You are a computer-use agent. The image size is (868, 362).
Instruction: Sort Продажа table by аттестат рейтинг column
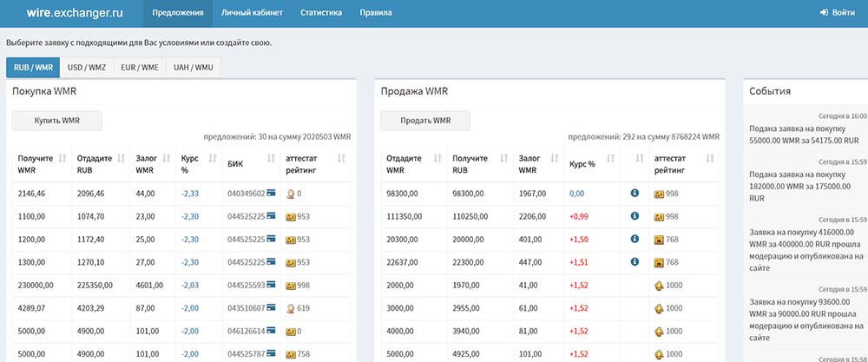(710, 158)
